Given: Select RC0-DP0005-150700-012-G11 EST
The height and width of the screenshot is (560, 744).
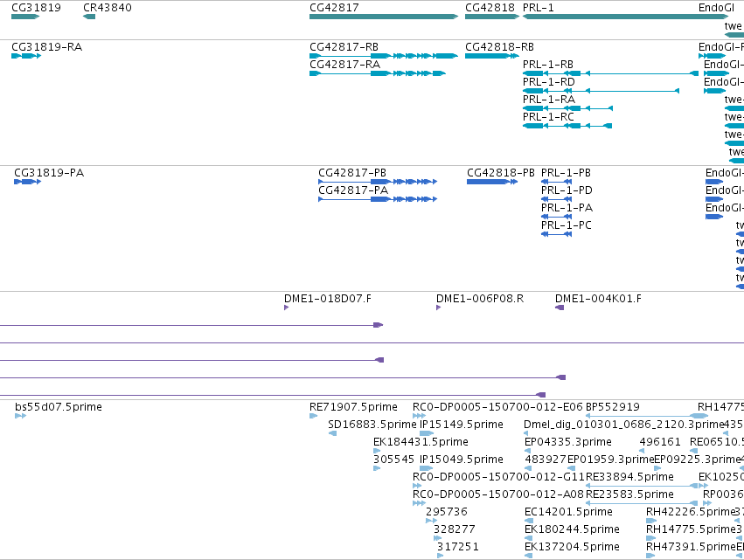Looking at the screenshot, I should (x=417, y=486).
